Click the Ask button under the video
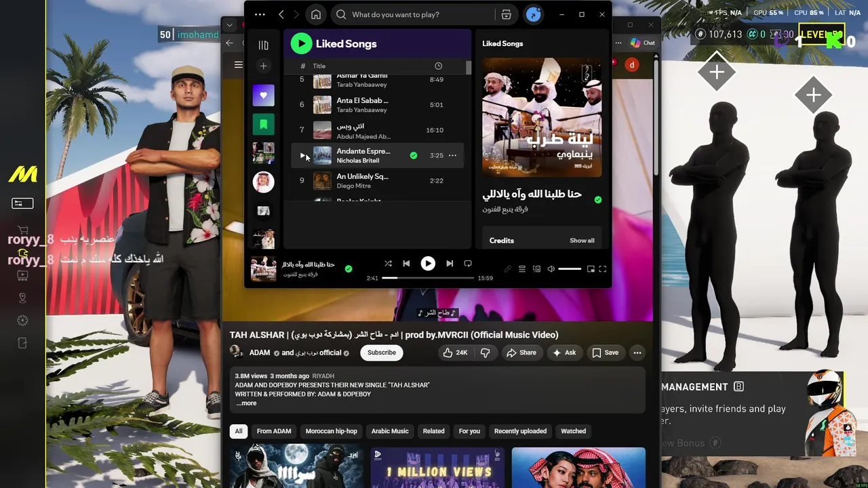Viewport: 868px width, 488px height. [x=564, y=352]
